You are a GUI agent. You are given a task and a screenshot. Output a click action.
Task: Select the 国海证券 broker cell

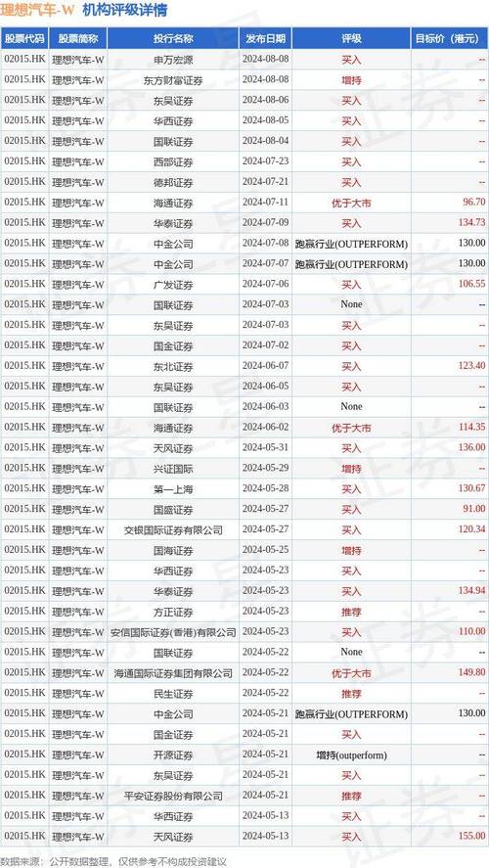[173, 551]
